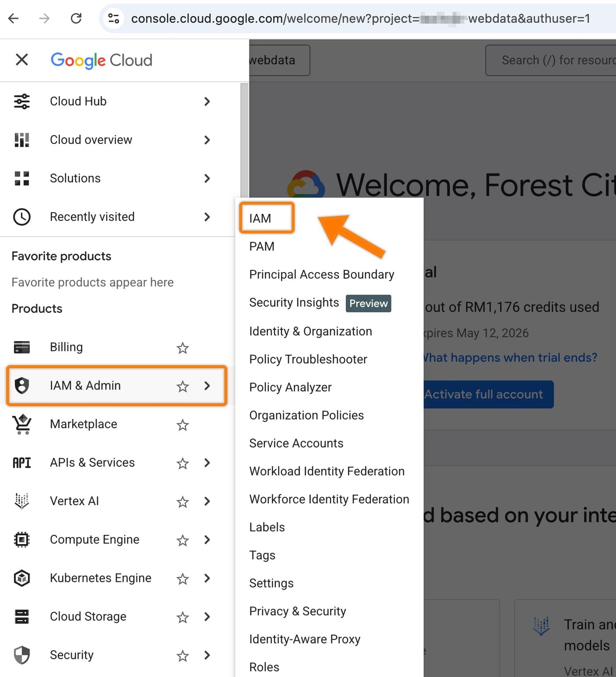Reload the page using browser refresh icon
616x677 pixels.
(76, 18)
